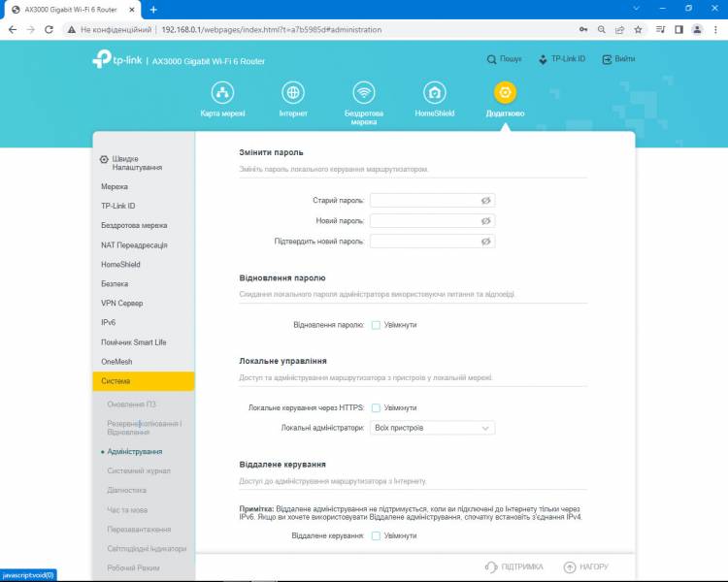Viewport: 728px width, 582px height.
Task: Click the browser forward arrow
Action: pyautogui.click(x=31, y=29)
